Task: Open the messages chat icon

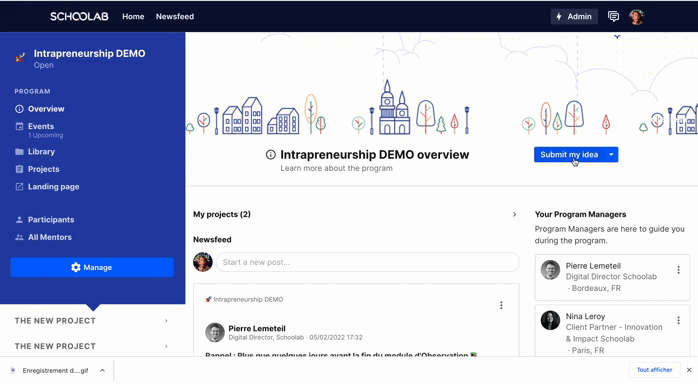Action: click(613, 16)
